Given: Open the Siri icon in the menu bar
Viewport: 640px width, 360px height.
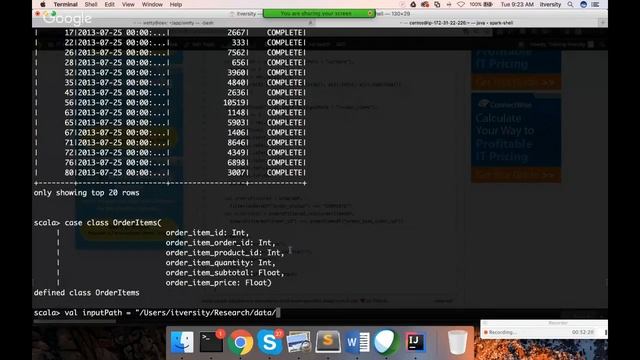Looking at the screenshot, I should click(583, 4).
